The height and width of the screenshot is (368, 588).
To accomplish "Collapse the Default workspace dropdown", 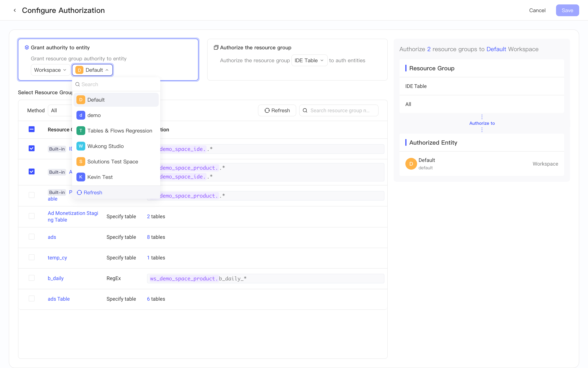I will (92, 70).
